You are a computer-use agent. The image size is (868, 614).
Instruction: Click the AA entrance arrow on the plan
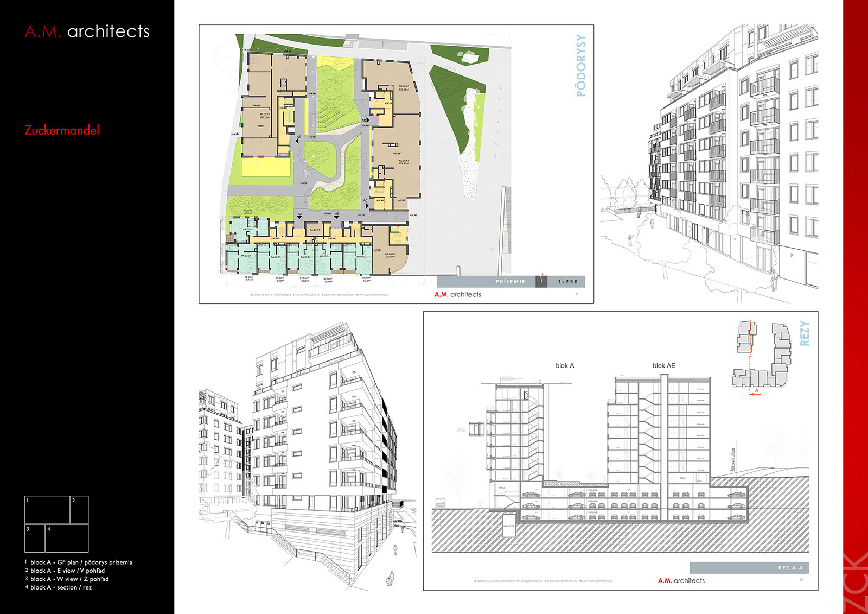(x=299, y=217)
